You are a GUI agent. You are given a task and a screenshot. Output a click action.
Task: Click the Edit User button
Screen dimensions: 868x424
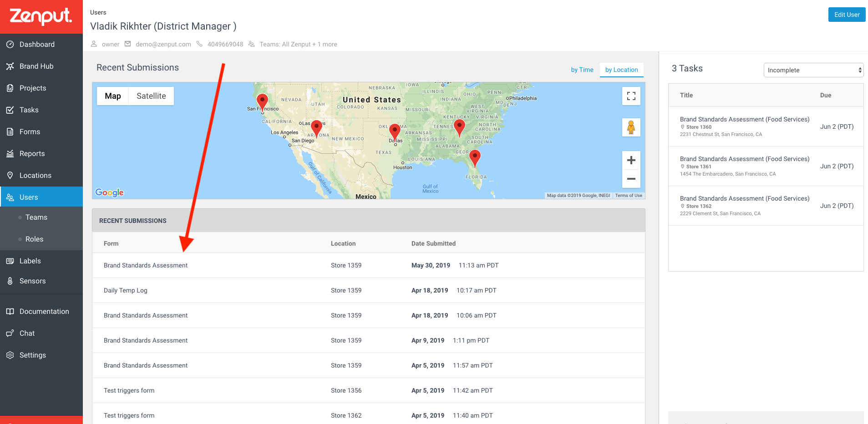point(847,15)
